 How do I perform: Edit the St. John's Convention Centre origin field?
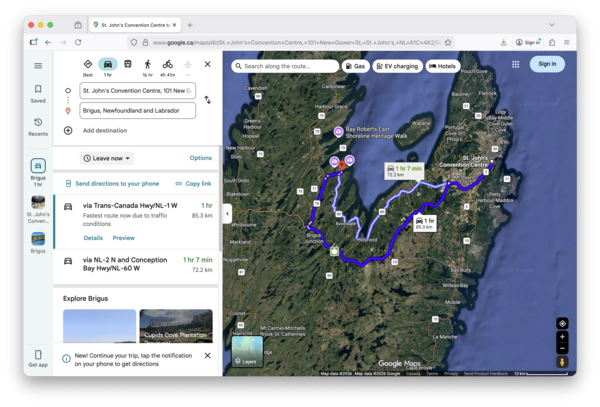(138, 91)
